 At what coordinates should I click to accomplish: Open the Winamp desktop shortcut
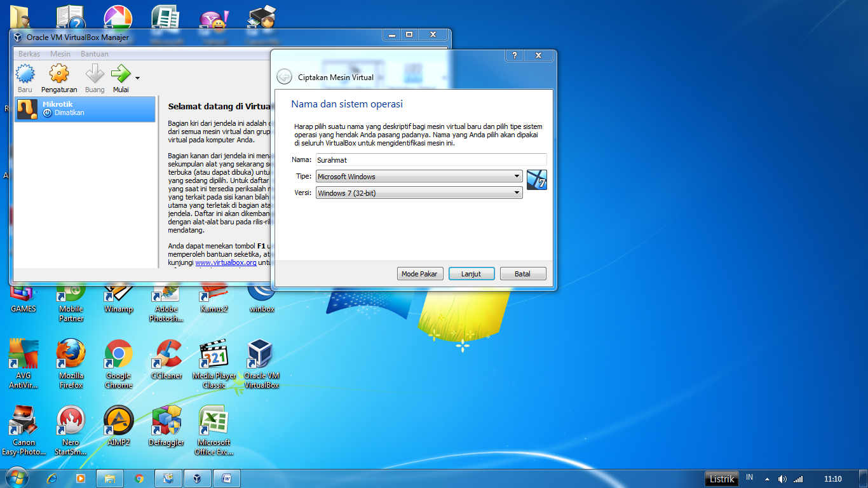[x=118, y=297]
